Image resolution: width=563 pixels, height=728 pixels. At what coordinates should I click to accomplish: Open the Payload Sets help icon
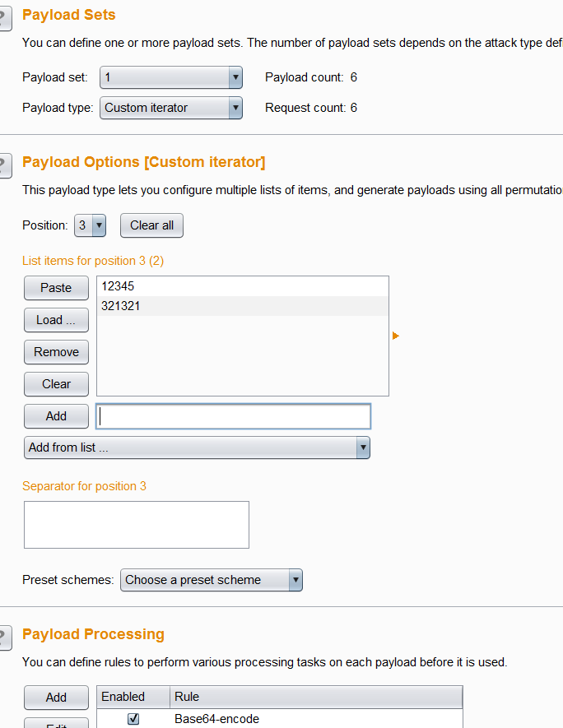click(x=5, y=17)
